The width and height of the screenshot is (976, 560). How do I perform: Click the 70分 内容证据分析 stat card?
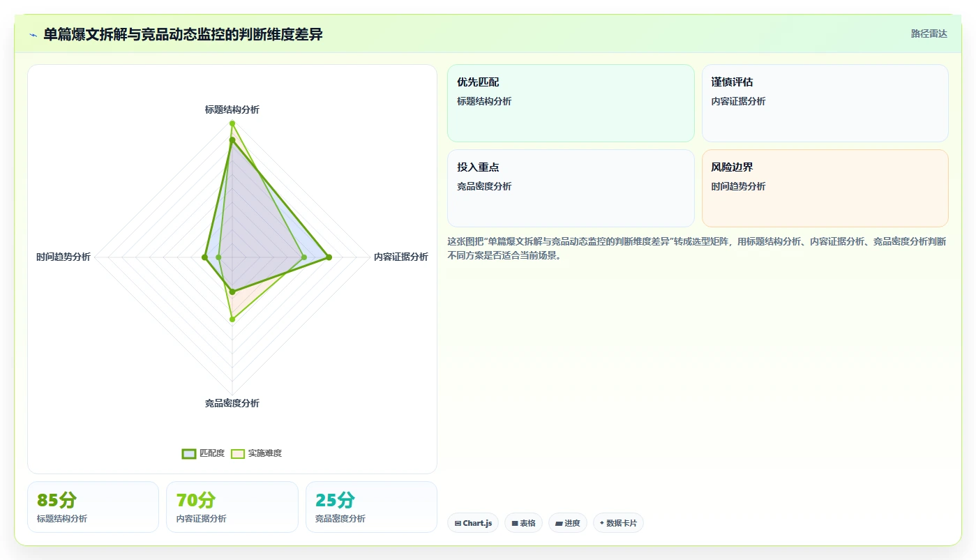click(x=232, y=507)
